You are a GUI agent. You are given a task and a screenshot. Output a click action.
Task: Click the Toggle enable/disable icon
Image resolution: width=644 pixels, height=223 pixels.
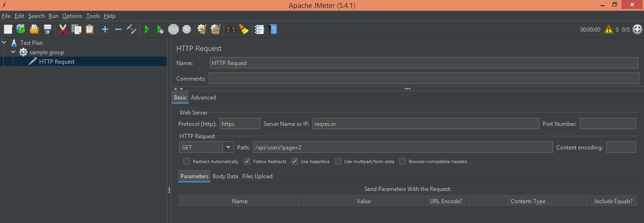(x=132, y=29)
